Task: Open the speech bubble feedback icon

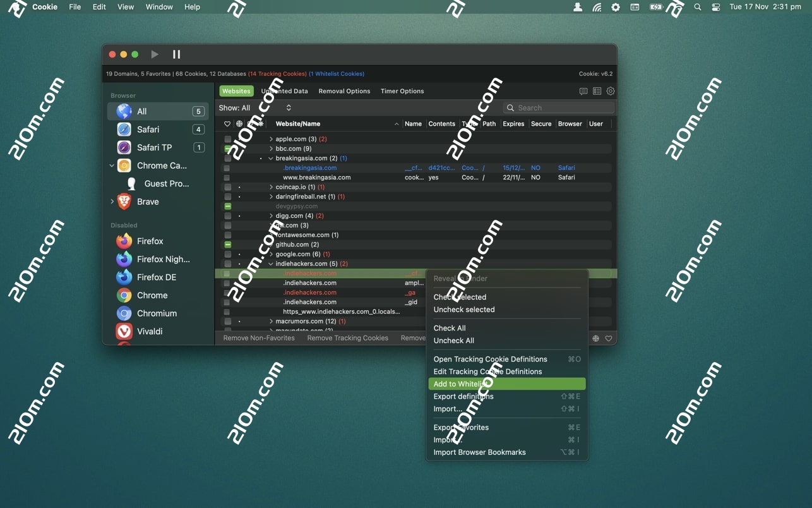Action: [583, 91]
